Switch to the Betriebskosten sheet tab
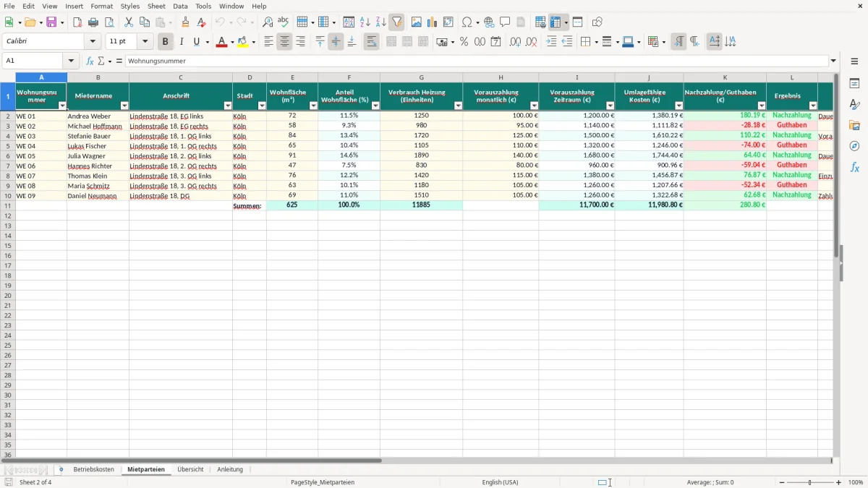The width and height of the screenshot is (868, 488). [93, 469]
